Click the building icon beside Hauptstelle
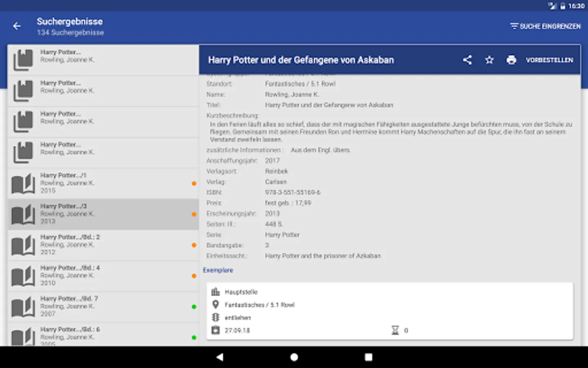 pyautogui.click(x=216, y=292)
